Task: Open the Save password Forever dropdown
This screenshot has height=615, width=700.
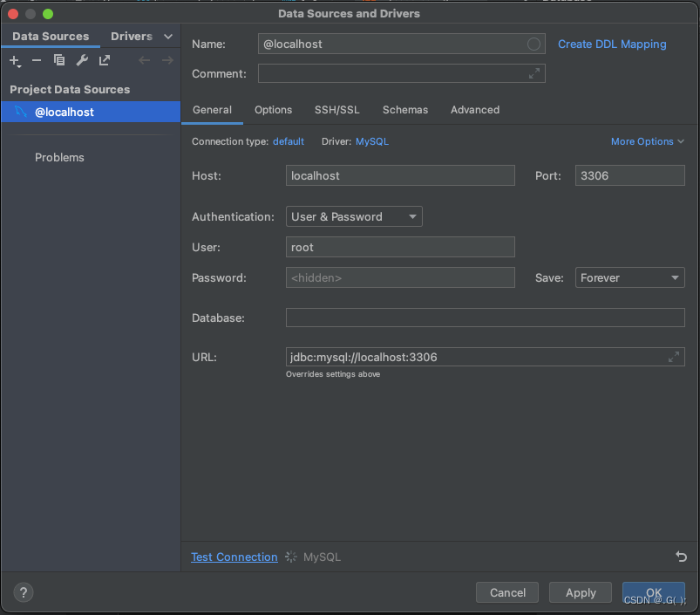Action: pyautogui.click(x=630, y=277)
